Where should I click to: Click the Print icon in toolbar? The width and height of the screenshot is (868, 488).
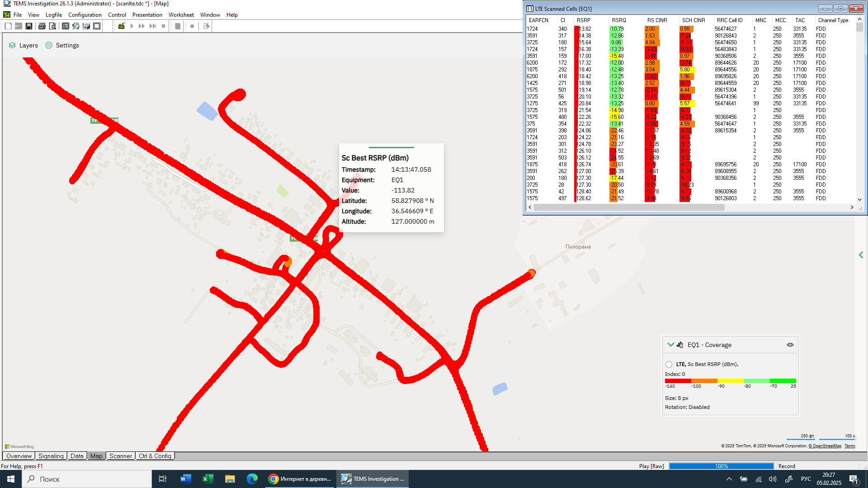tap(42, 26)
